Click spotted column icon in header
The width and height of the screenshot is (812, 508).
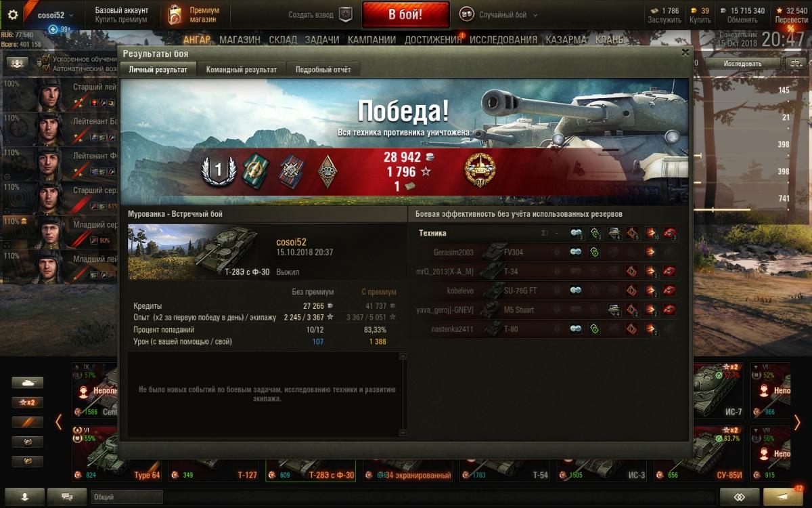[x=577, y=233]
